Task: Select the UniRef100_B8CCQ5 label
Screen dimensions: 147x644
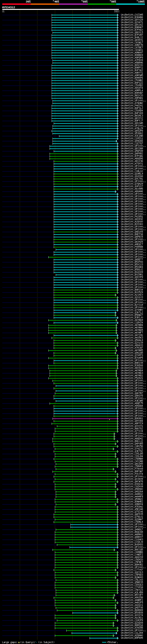Action: pyautogui.click(x=132, y=550)
